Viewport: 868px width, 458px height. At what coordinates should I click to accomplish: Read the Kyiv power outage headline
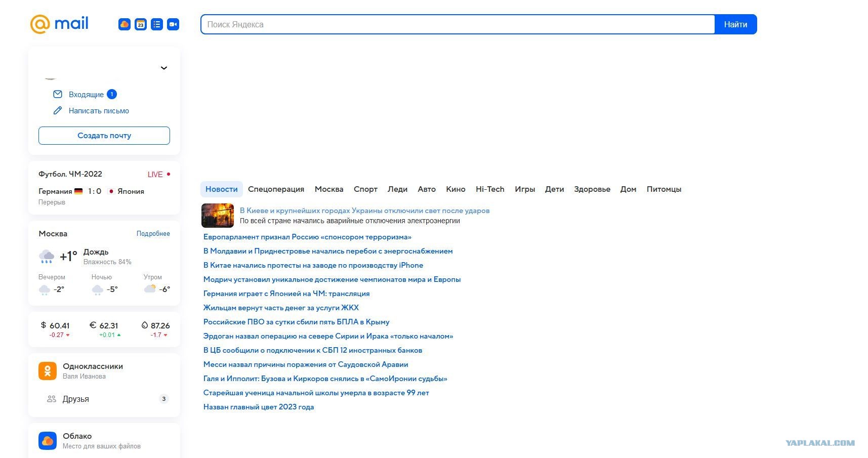(365, 211)
